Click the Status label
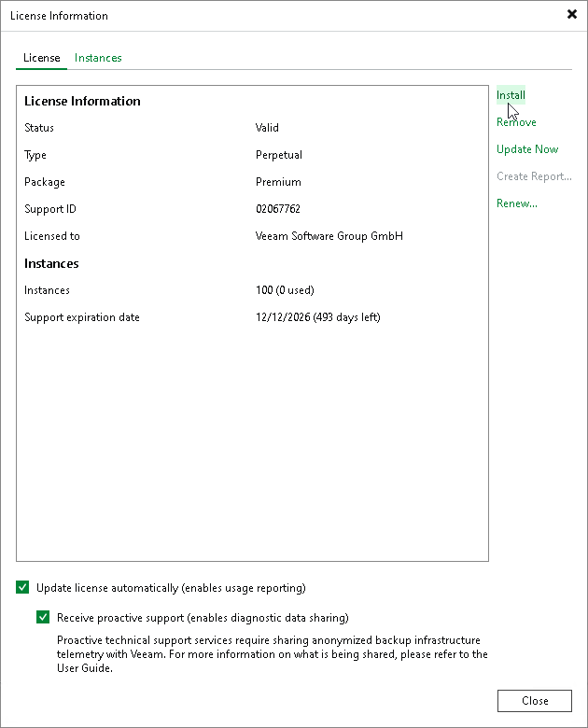The height and width of the screenshot is (728, 588). click(x=39, y=128)
